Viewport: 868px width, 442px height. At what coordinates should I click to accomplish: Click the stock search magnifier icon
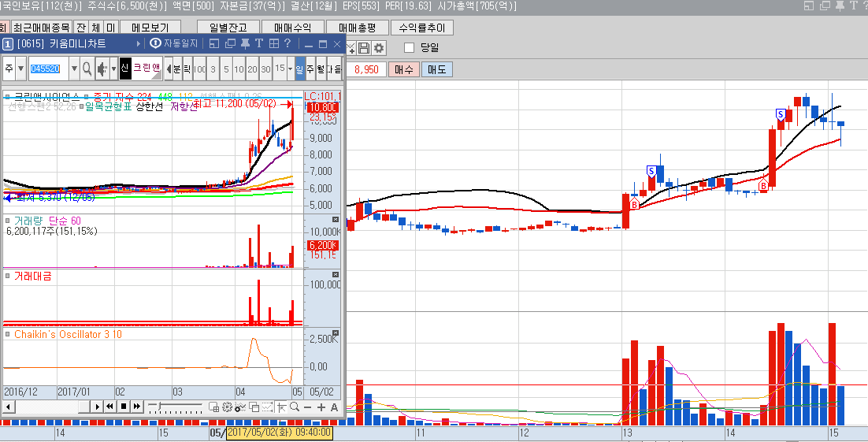pyautogui.click(x=87, y=69)
